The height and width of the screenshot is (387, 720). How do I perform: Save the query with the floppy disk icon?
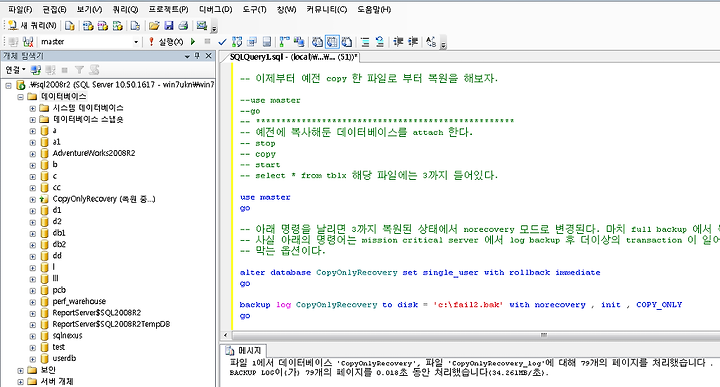pyautogui.click(x=169, y=26)
